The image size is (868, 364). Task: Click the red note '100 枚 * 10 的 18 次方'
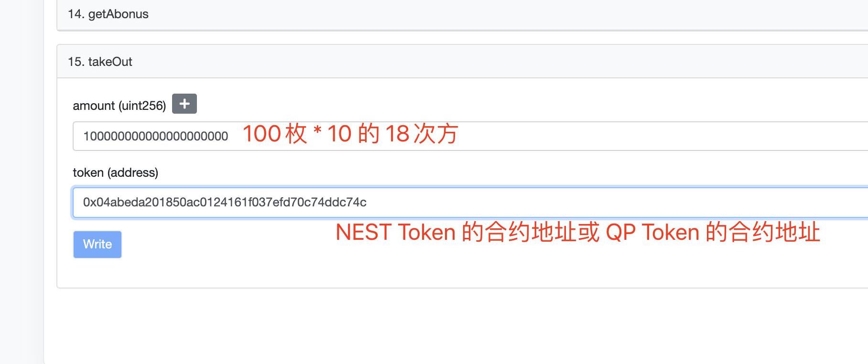350,134
